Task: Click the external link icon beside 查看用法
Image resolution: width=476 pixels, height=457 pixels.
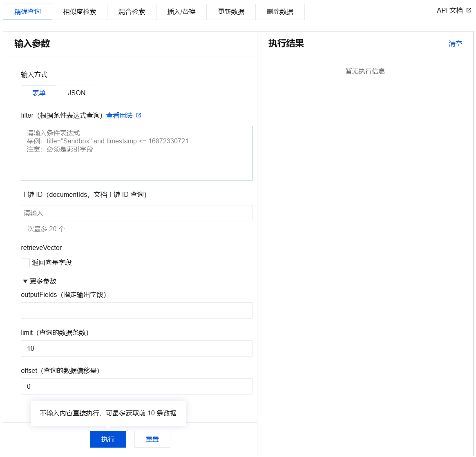Action: coord(139,115)
